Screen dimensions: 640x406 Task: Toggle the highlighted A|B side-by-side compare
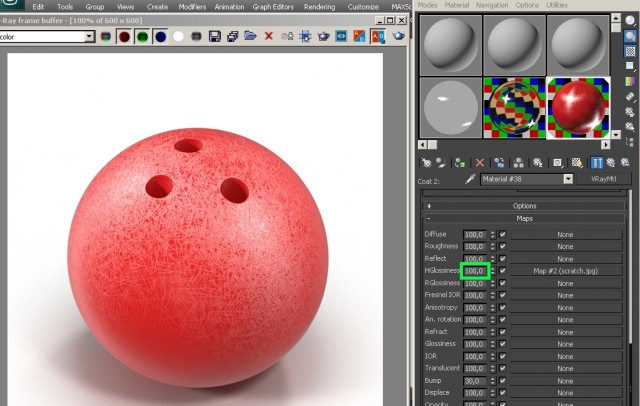point(378,37)
